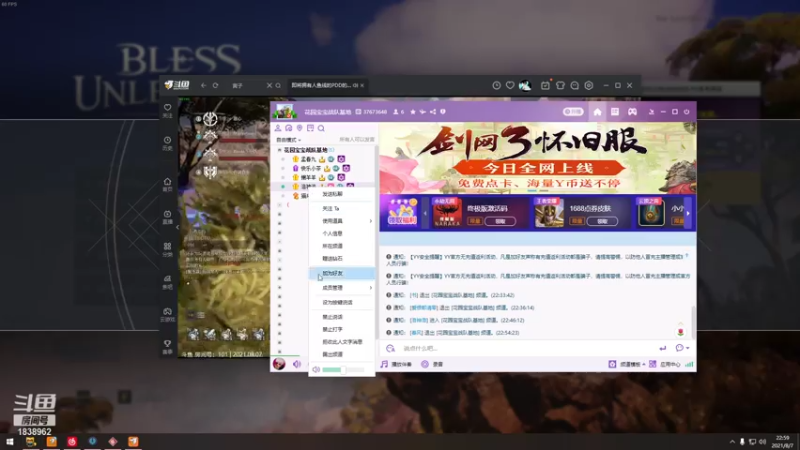The height and width of the screenshot is (450, 800).
Task: Open the 领取福利 promo thumbnail
Action: pos(403,212)
